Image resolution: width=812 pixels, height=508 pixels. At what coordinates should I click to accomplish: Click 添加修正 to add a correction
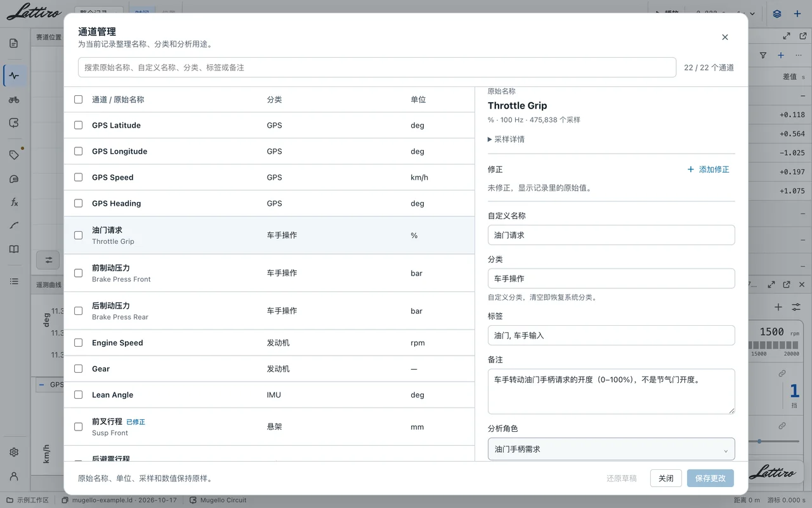pos(708,170)
